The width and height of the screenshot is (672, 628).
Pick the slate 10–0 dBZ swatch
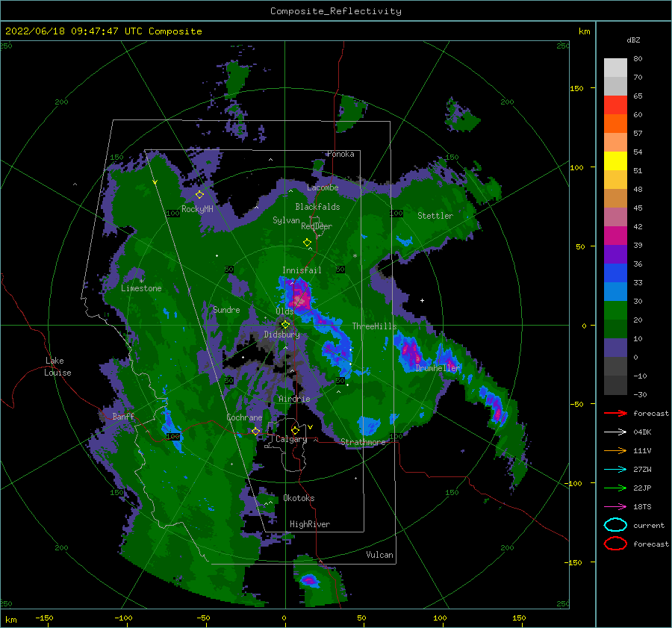[615, 347]
